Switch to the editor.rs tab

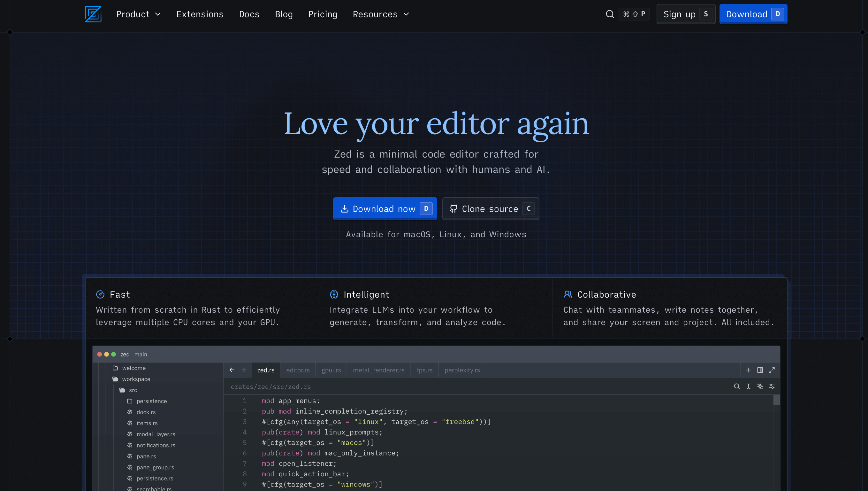pyautogui.click(x=298, y=370)
